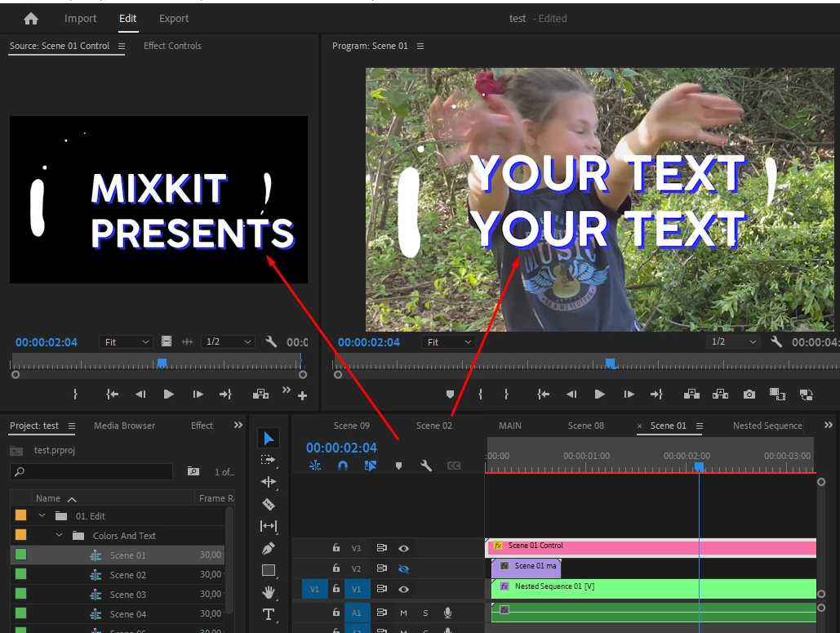Select the Track Select Forward tool

[x=268, y=460]
